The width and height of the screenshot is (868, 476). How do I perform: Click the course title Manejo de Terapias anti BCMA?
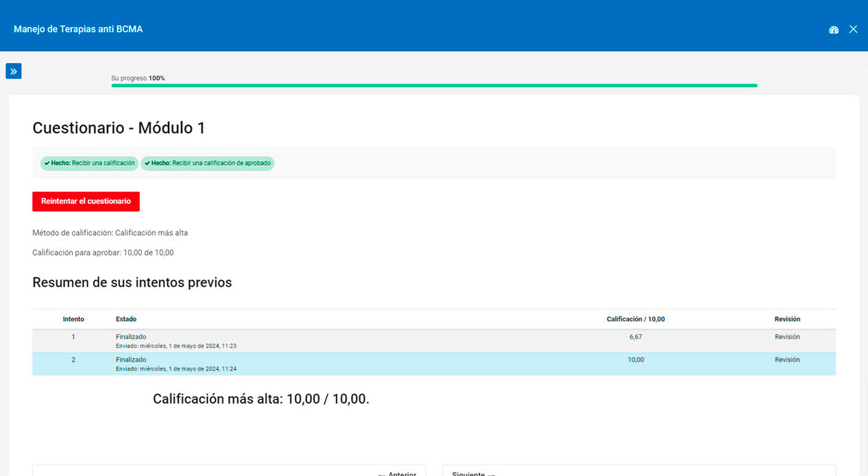pyautogui.click(x=78, y=29)
